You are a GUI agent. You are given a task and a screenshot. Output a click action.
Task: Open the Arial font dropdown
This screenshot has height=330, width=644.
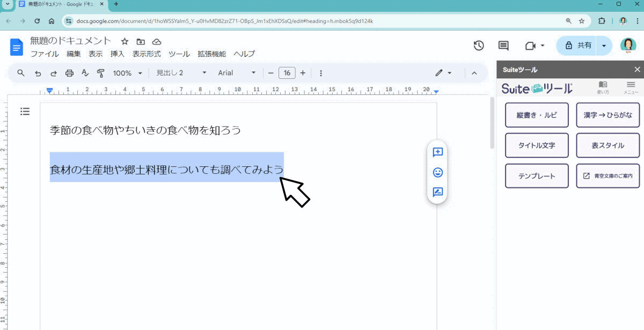[237, 73]
